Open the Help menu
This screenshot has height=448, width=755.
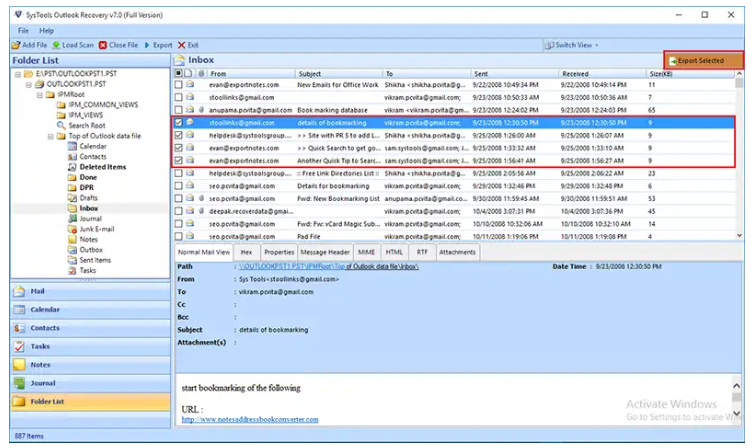[46, 30]
